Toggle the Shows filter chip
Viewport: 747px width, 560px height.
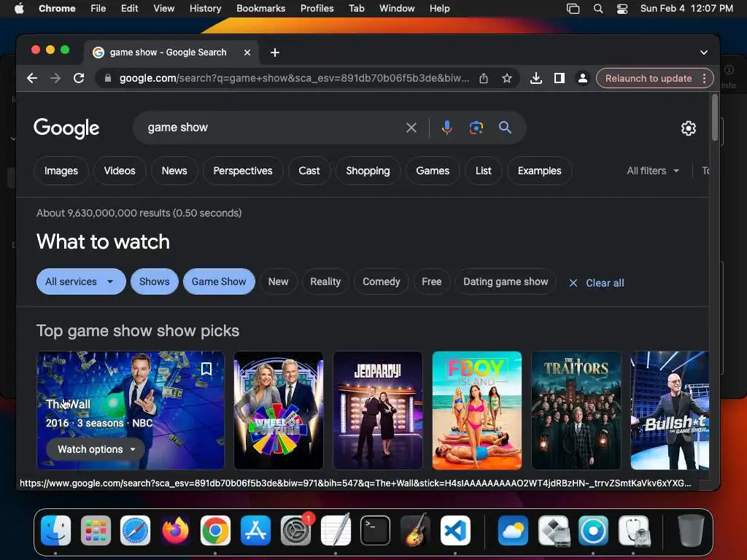point(155,281)
